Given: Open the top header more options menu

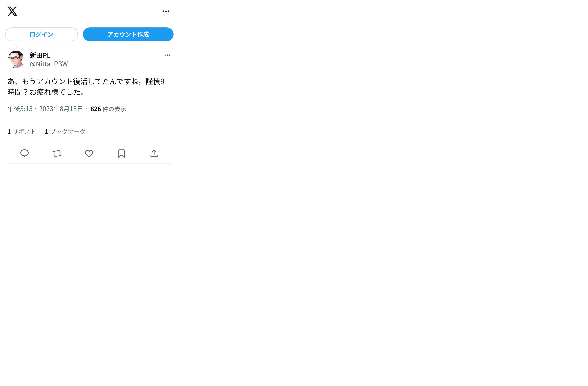Looking at the screenshot, I should [166, 11].
